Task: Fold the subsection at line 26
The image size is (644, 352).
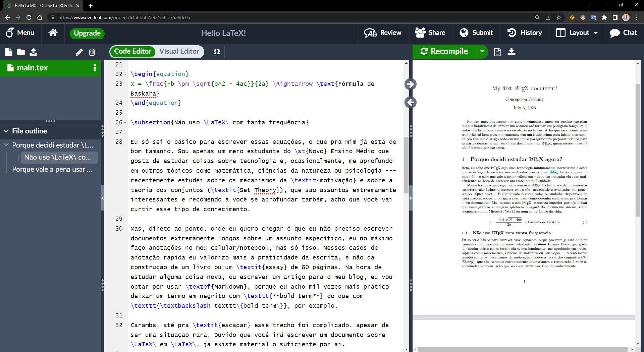Action: pos(125,123)
